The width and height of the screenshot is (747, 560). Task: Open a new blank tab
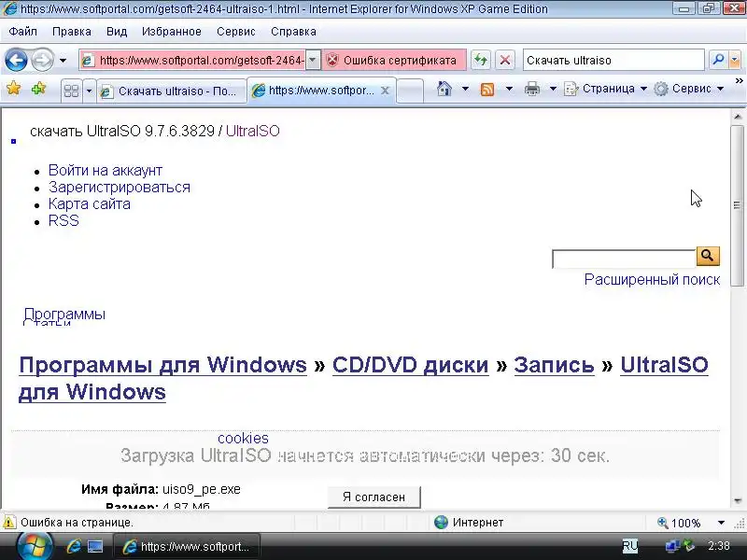(410, 91)
